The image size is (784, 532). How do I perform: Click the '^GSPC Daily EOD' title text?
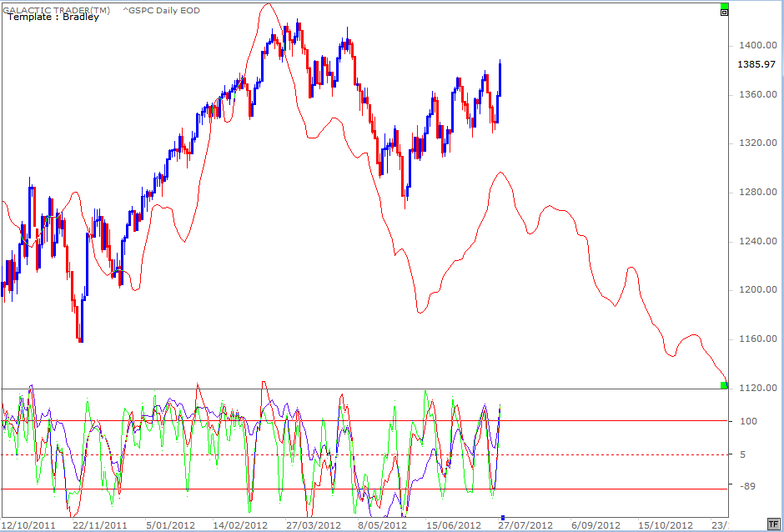click(x=162, y=10)
